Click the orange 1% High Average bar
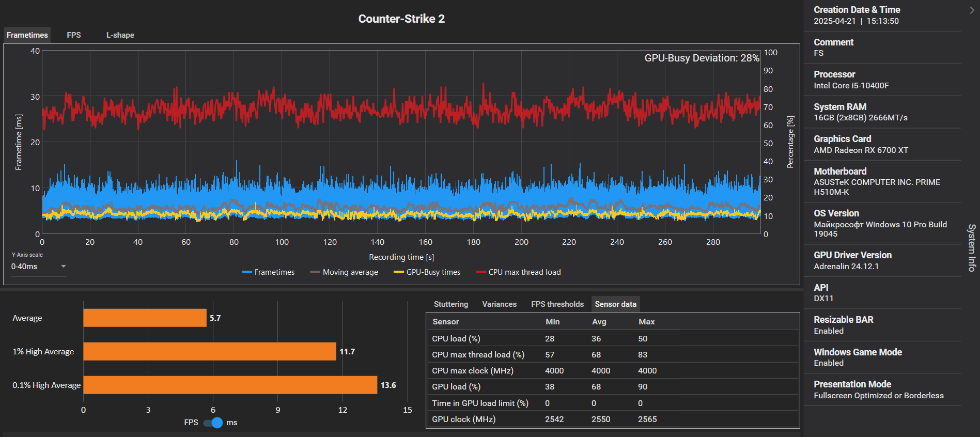Image resolution: width=980 pixels, height=437 pixels. pos(210,352)
